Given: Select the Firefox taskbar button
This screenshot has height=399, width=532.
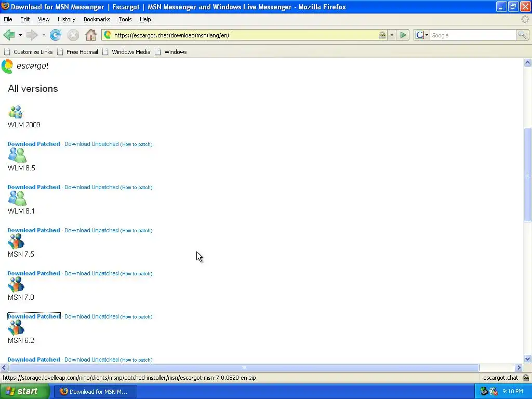Looking at the screenshot, I should pos(96,392).
